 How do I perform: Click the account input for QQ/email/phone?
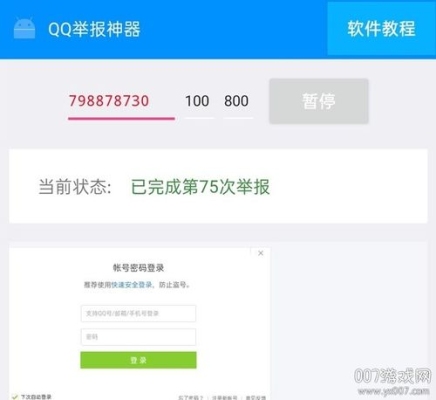coord(138,313)
